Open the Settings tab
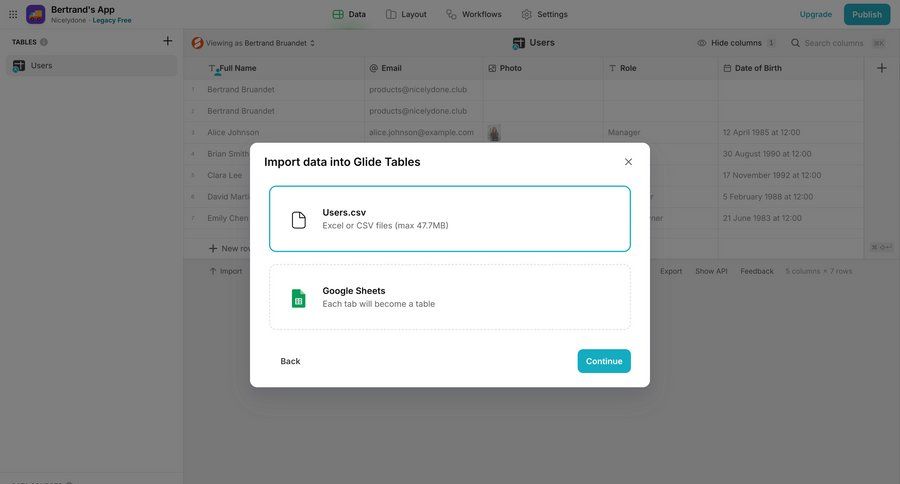This screenshot has height=484, width=900. (x=544, y=14)
